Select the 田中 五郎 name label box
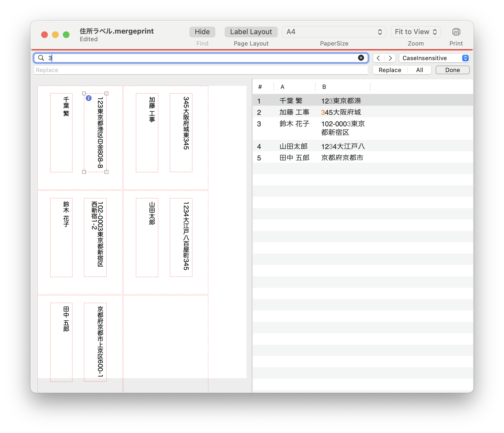This screenshot has height=433, width=504. [61, 342]
